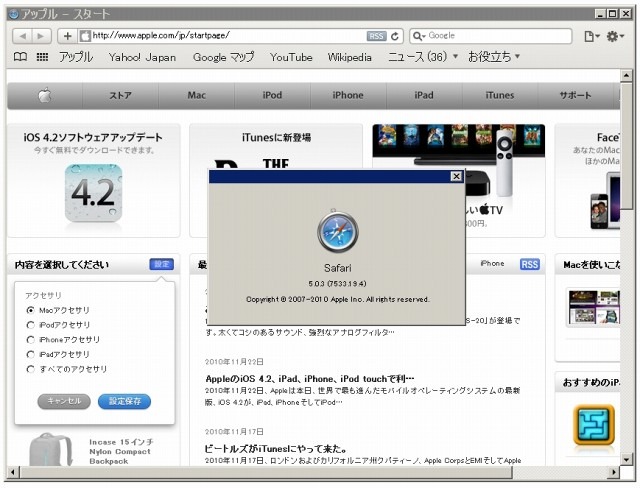Click the horizontal scrollbar right arrow
The height and width of the screenshot is (488, 640).
point(614,472)
